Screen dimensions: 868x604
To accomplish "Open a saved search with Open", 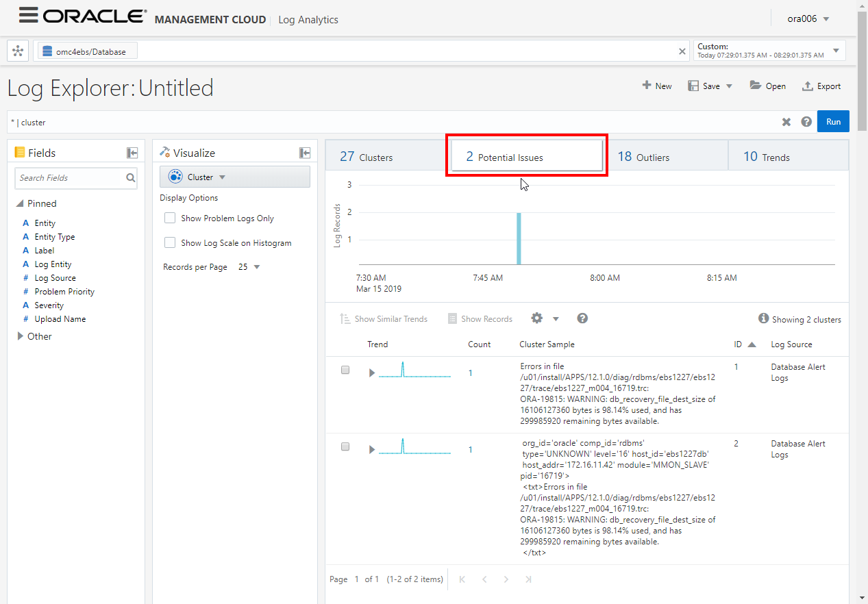I will pyautogui.click(x=767, y=86).
